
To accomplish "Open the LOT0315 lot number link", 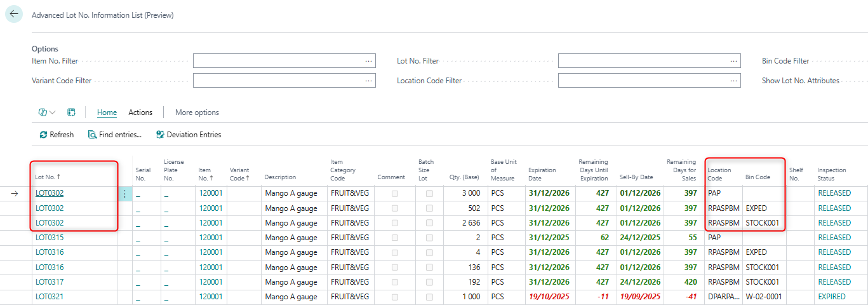I will click(x=50, y=238).
